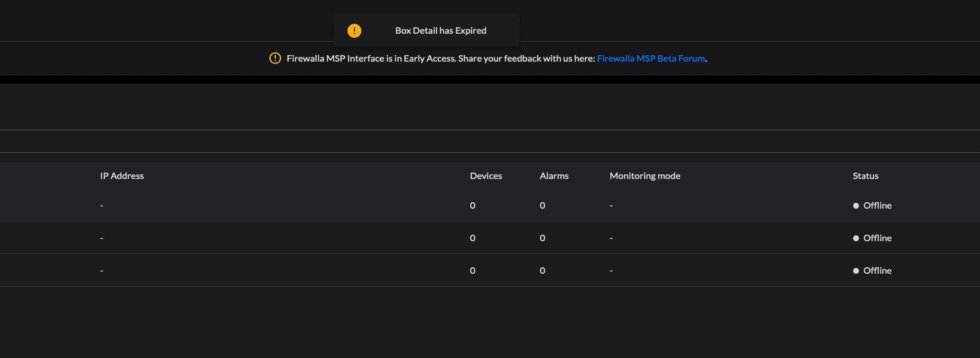
Task: Click the Alarms column header
Action: pyautogui.click(x=553, y=176)
